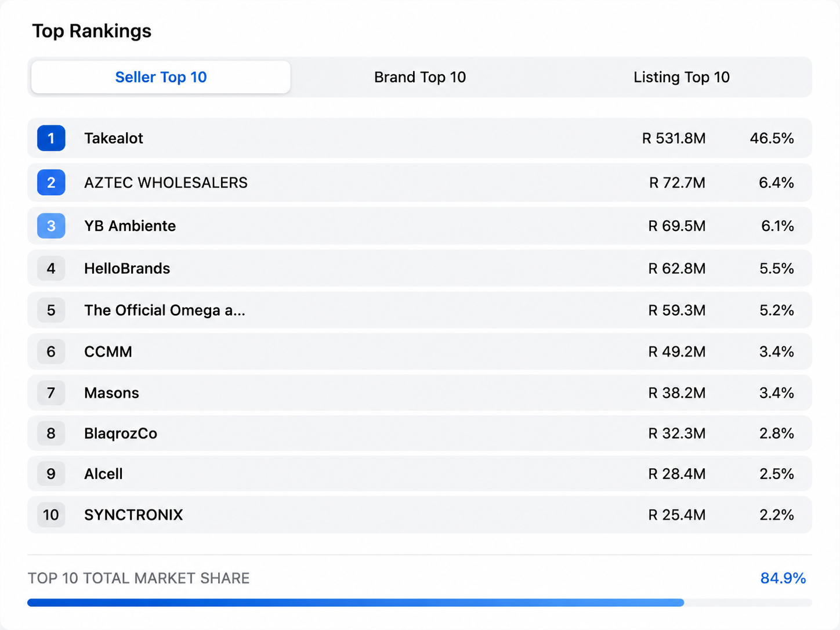
Task: Click the 6.1% share for YB Ambiente
Action: 777,226
